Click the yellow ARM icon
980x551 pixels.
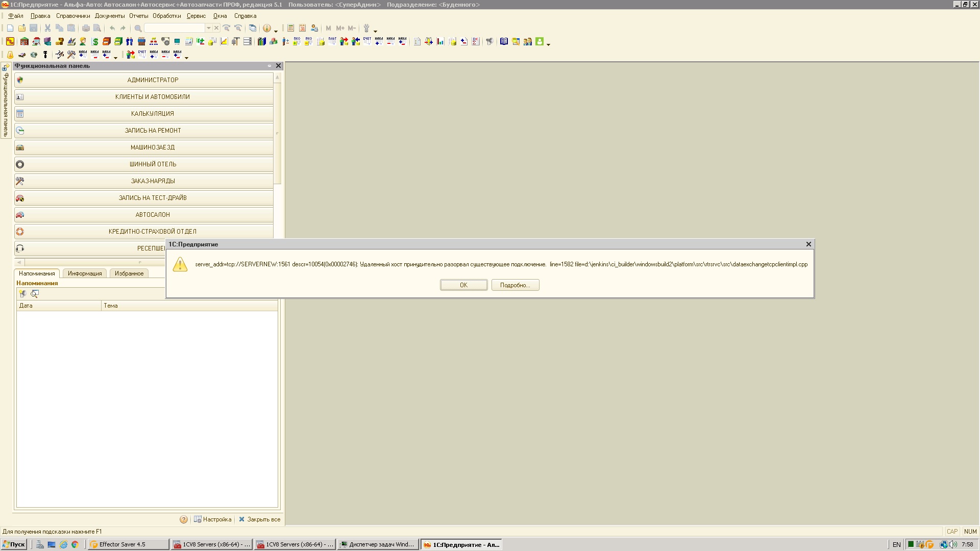pyautogui.click(x=10, y=41)
